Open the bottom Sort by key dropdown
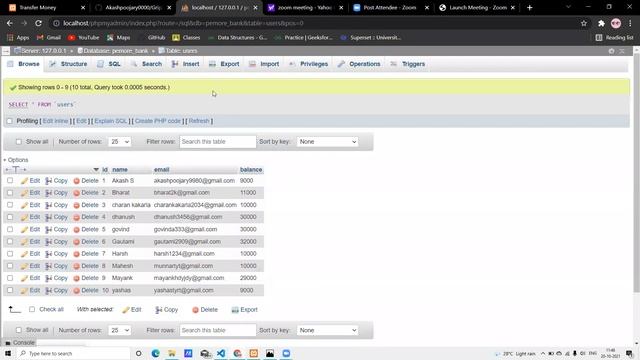This screenshot has width=640, height=360. [x=327, y=330]
